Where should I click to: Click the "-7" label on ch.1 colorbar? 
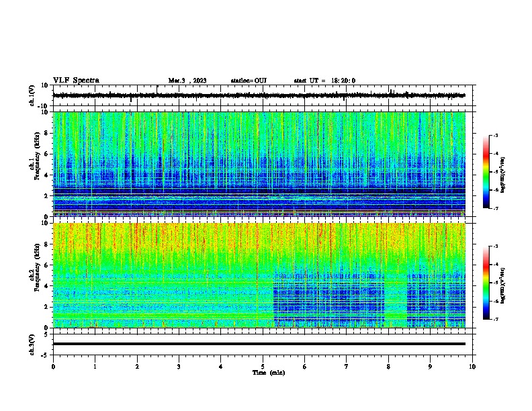(x=496, y=208)
